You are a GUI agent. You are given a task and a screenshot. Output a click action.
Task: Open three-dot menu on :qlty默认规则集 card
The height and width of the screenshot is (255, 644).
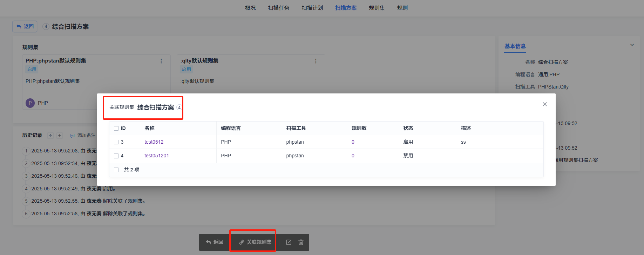pos(316,61)
